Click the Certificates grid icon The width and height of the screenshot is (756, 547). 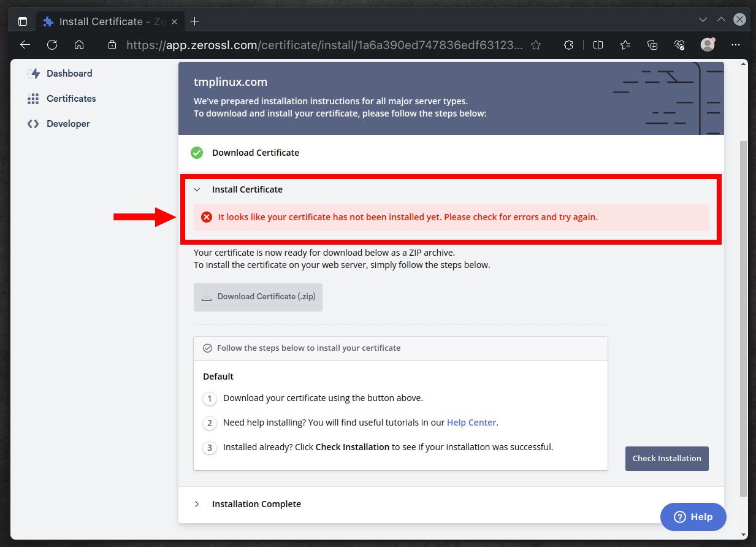pyautogui.click(x=33, y=99)
